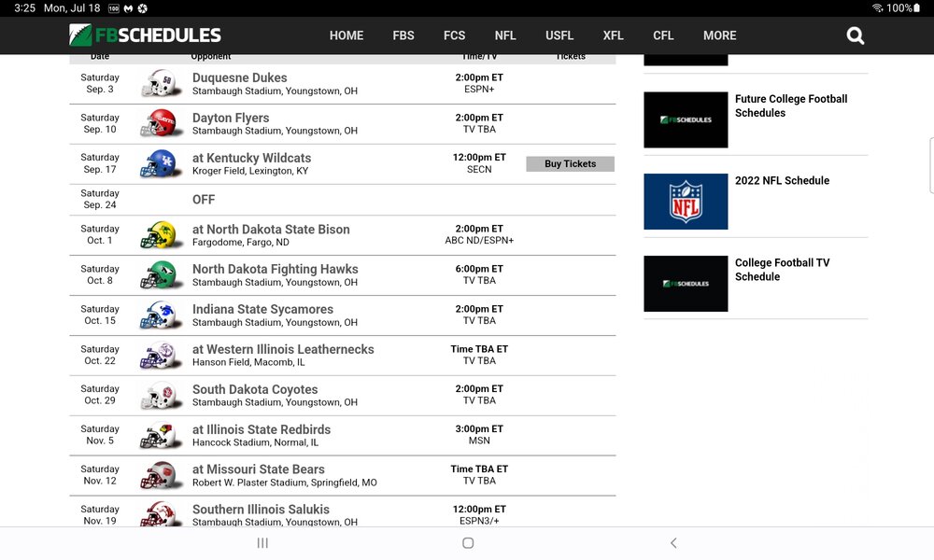This screenshot has width=934, height=560.
Task: Click the Western Illinois Leathernecks helmet
Action: [161, 355]
